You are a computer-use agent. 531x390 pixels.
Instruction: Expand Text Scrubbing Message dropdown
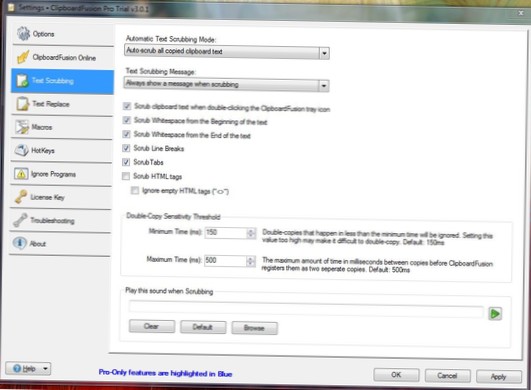[x=324, y=86]
